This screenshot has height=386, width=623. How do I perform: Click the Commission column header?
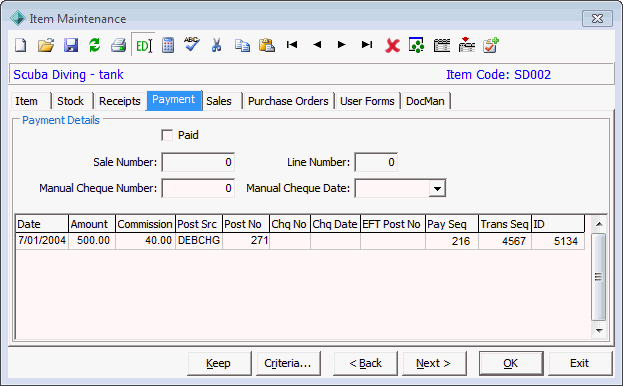coord(145,224)
